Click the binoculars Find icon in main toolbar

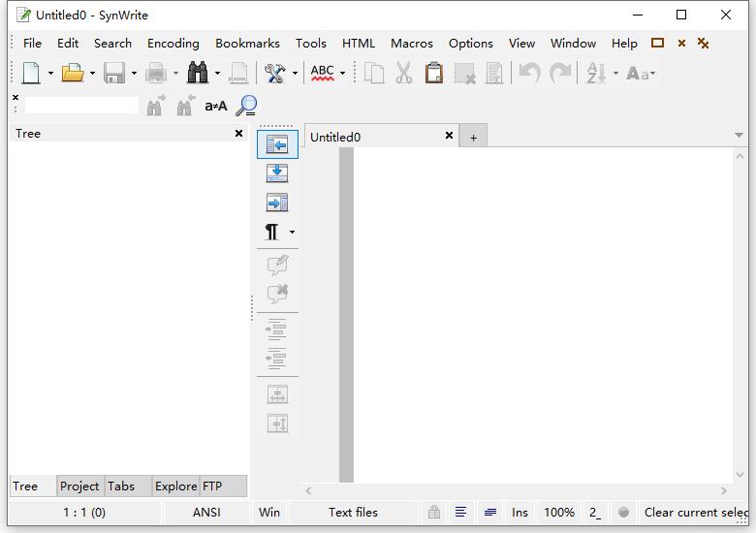(198, 73)
